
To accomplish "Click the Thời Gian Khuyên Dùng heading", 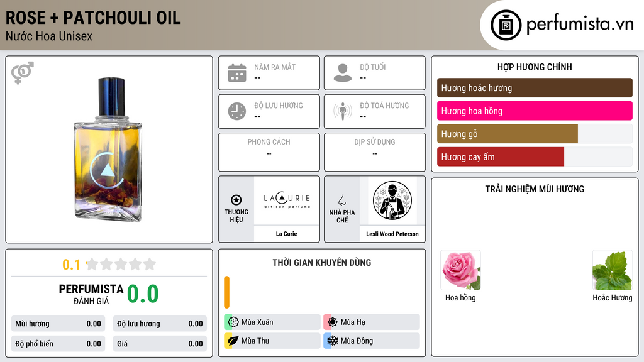I will (322, 262).
